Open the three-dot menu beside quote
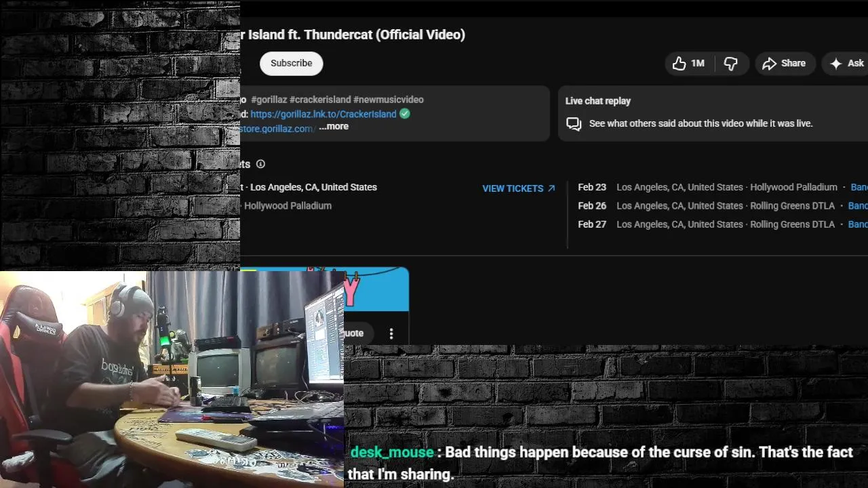 391,333
